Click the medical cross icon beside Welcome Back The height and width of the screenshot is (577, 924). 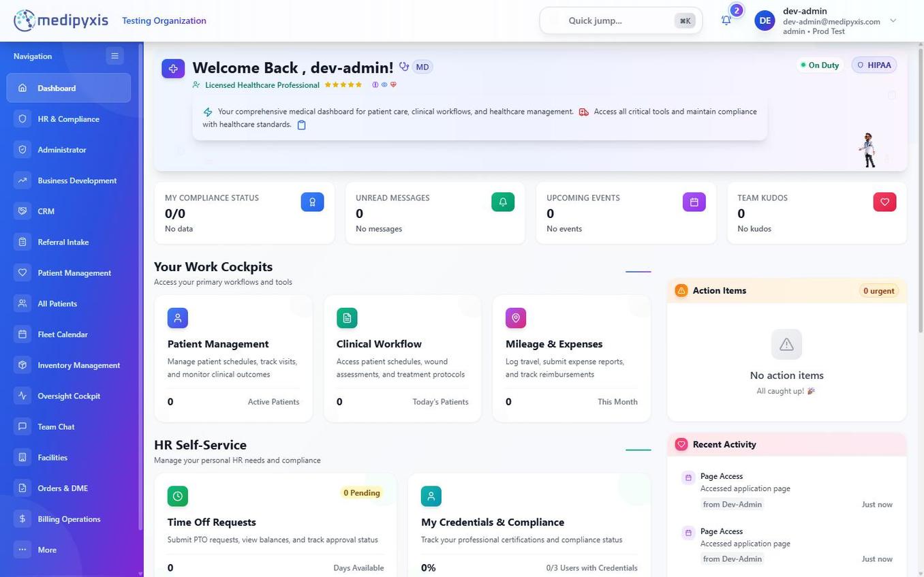(173, 68)
